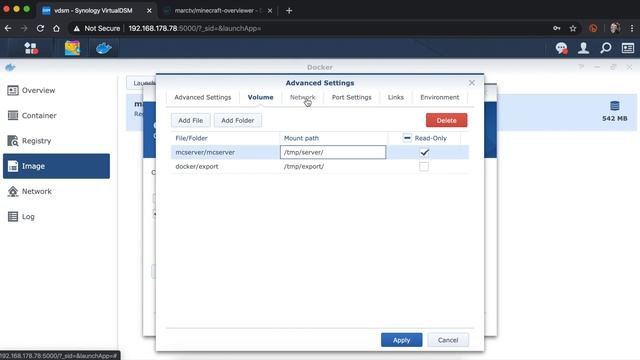Close the Advanced Settings dialog
The width and height of the screenshot is (640, 360).
click(472, 83)
